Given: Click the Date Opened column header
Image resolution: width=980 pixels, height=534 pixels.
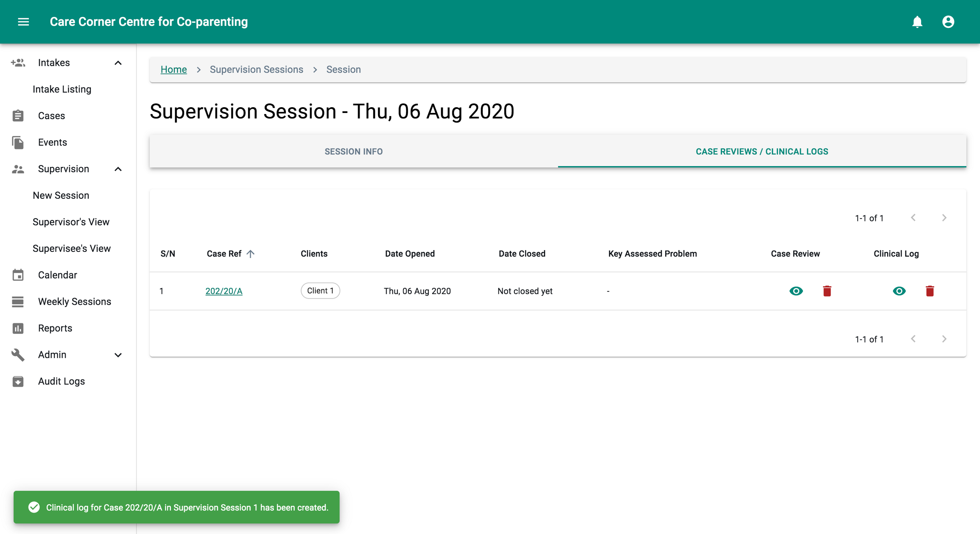Looking at the screenshot, I should pos(410,254).
